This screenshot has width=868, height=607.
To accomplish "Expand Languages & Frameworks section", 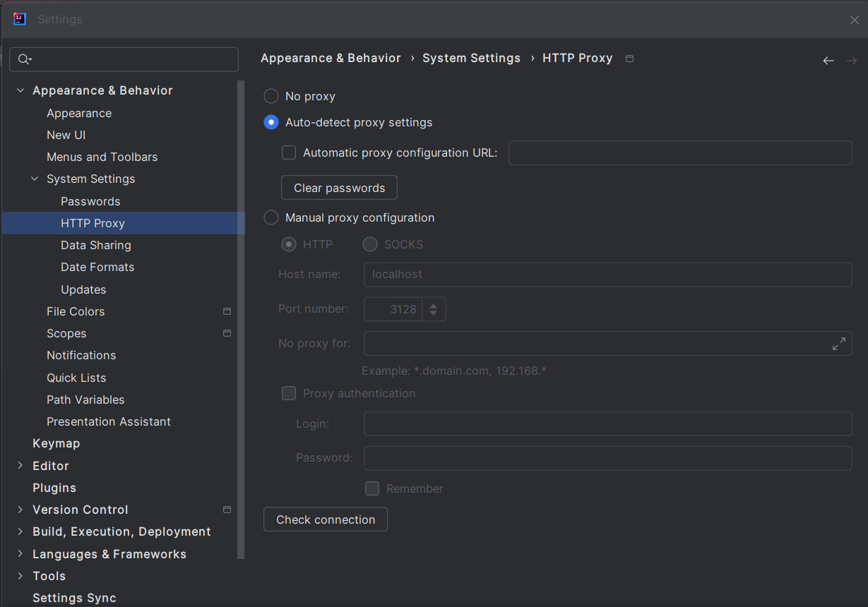I will pos(20,553).
